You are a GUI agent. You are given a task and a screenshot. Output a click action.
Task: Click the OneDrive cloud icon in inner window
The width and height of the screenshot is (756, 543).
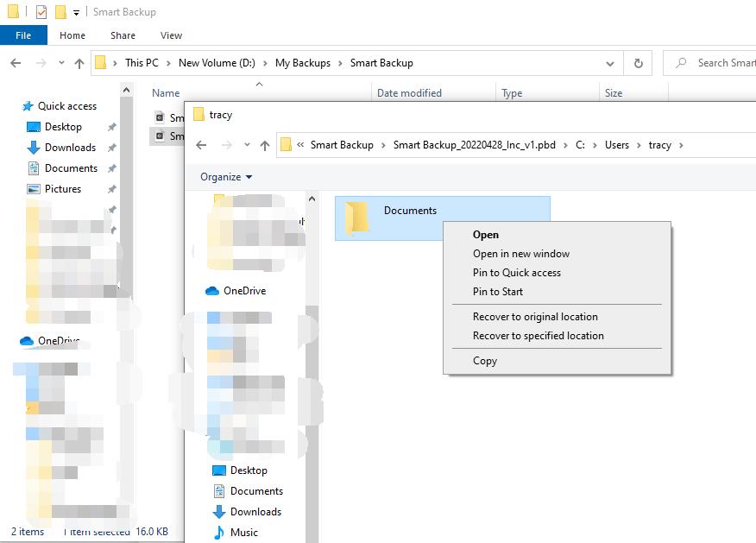(212, 291)
